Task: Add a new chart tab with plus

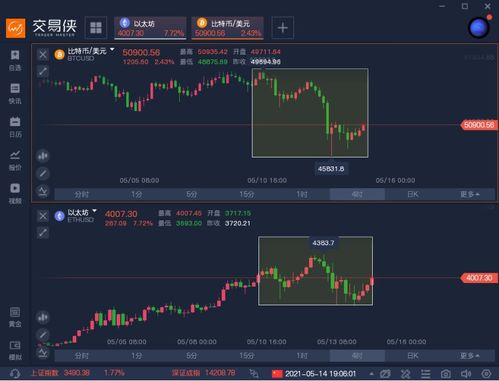Action: (283, 28)
